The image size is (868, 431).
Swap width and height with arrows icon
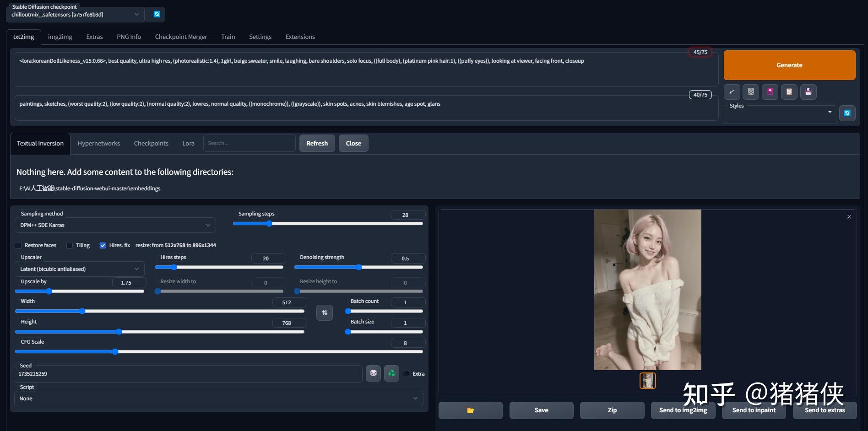(x=325, y=313)
